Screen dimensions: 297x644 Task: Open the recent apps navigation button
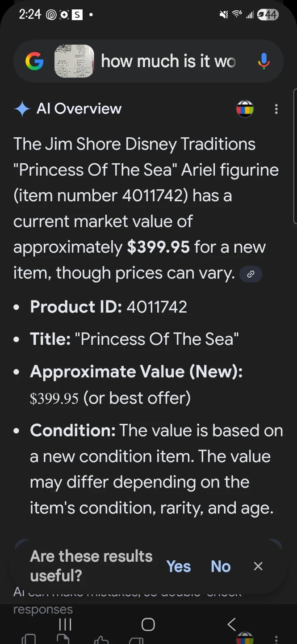65,624
